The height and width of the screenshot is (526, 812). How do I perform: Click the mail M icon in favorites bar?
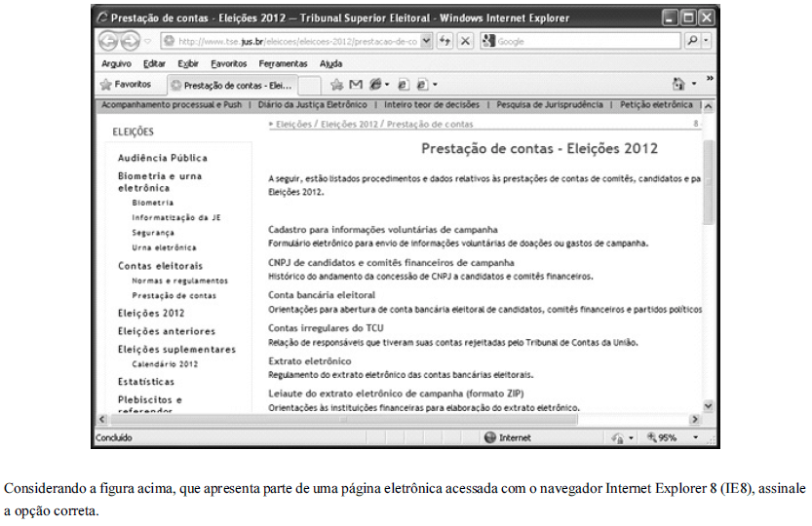356,85
